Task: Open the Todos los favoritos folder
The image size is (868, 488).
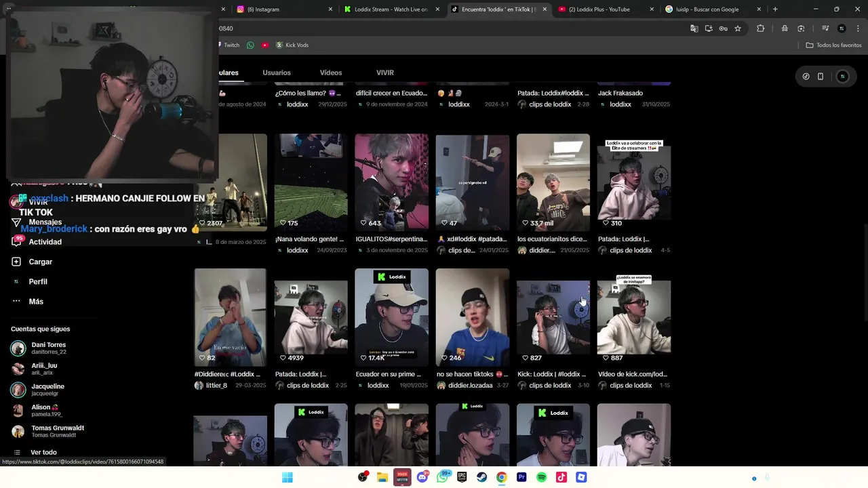Action: click(x=833, y=45)
